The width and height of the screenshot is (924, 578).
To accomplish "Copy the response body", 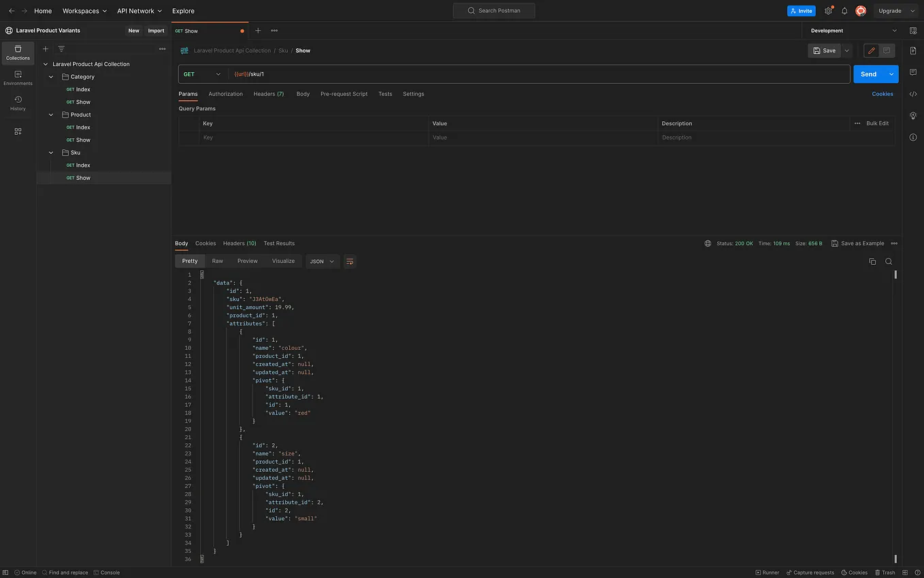I will click(872, 261).
